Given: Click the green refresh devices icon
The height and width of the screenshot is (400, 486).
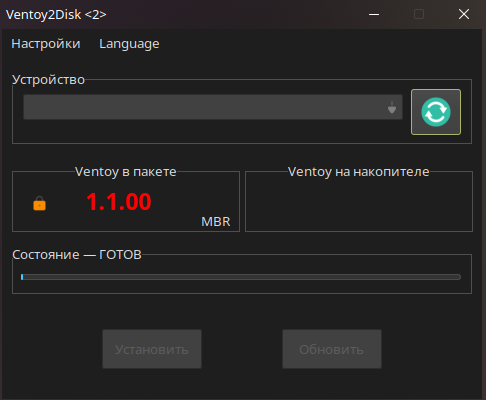Looking at the screenshot, I should click(436, 112).
